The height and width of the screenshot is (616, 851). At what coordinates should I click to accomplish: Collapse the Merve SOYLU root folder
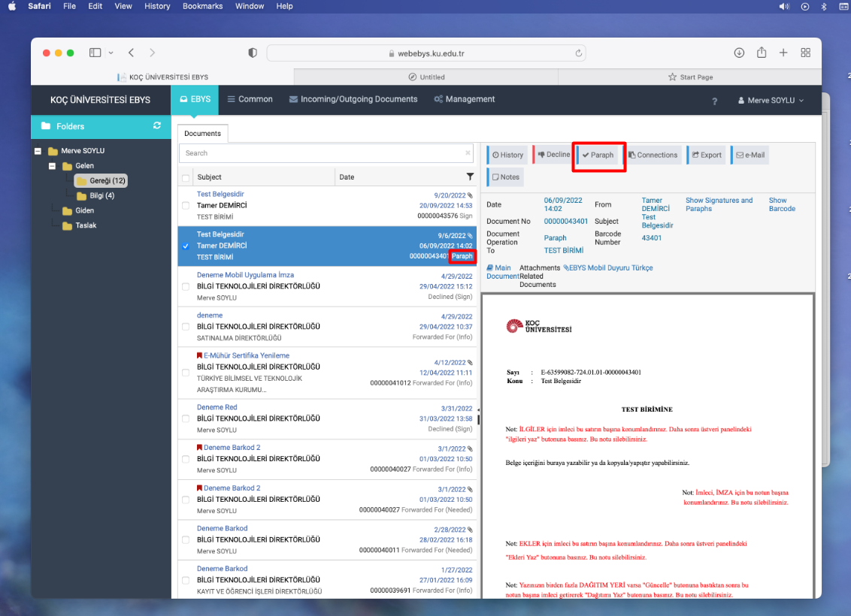(38, 151)
